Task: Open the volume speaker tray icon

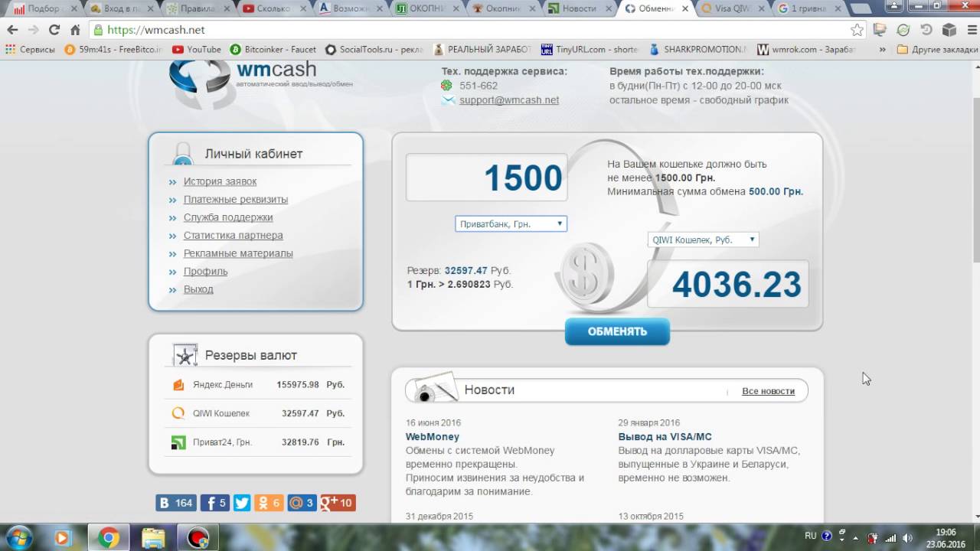Action: click(x=907, y=537)
